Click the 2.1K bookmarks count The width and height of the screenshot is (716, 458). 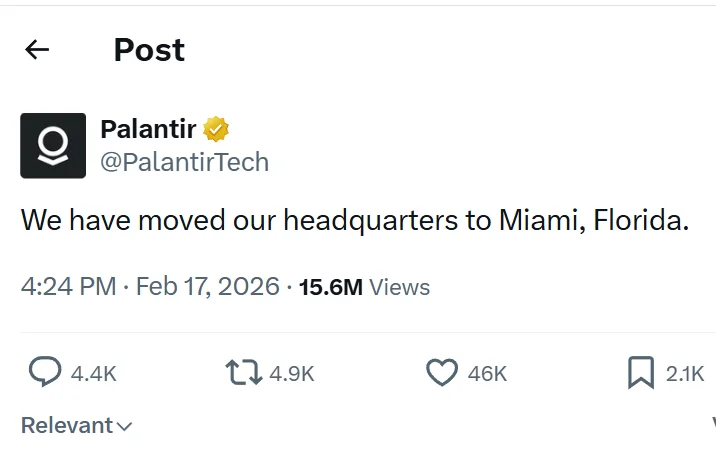coord(685,374)
